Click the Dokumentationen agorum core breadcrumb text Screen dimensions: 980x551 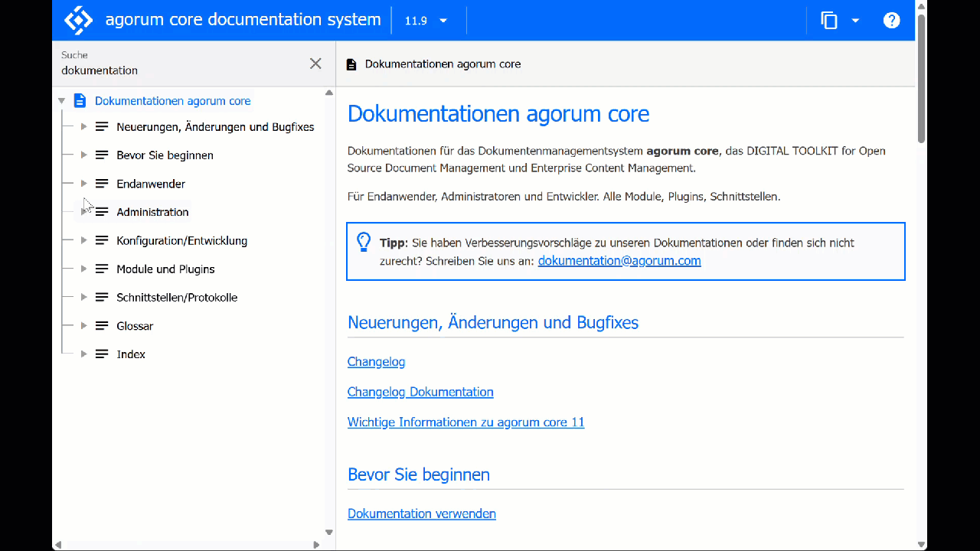pyautogui.click(x=443, y=64)
